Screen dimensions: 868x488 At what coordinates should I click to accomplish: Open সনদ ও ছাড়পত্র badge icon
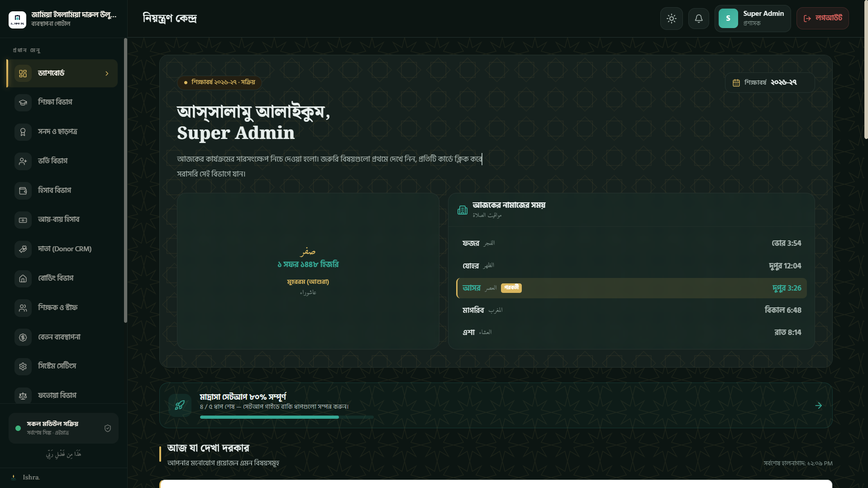point(23,132)
